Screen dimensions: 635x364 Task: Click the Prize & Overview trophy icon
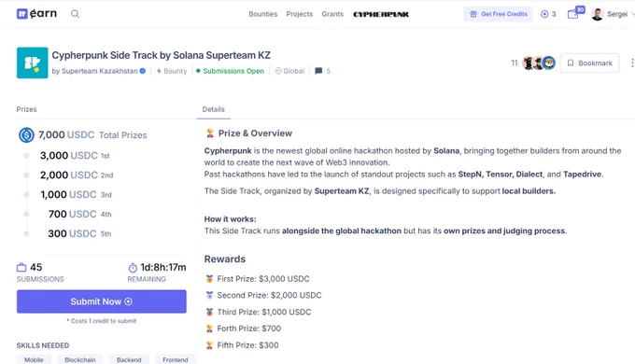pos(210,133)
